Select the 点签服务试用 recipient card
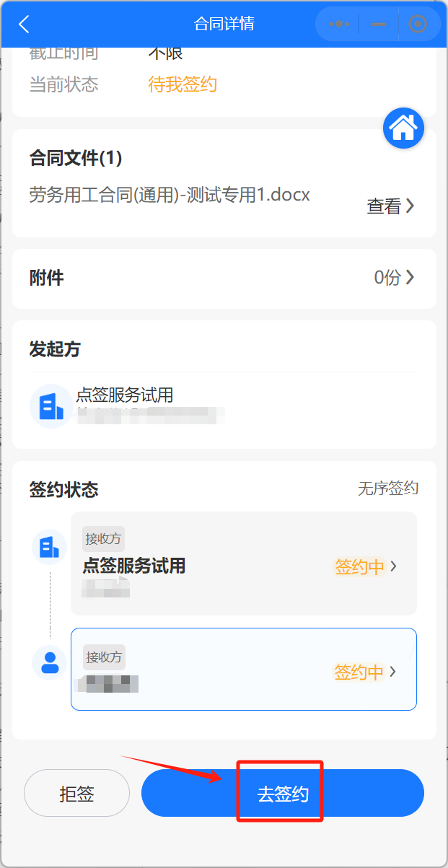The width and height of the screenshot is (448, 868). coord(244,564)
